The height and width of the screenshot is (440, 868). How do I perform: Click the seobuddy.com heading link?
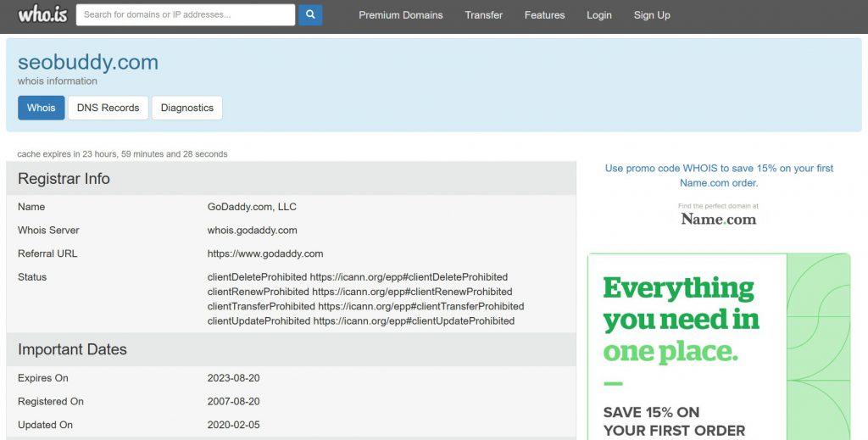[x=88, y=62]
